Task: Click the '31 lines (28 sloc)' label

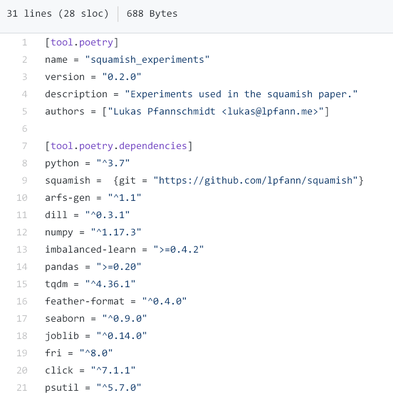Action: pyautogui.click(x=58, y=14)
